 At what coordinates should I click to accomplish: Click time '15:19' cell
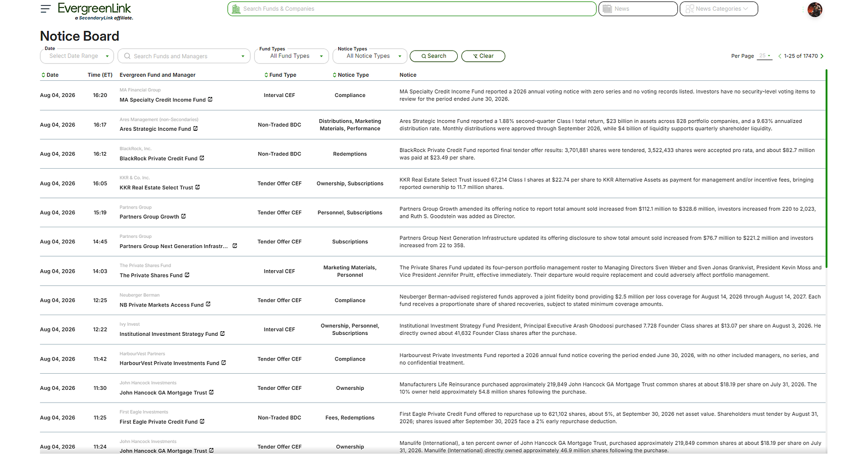pyautogui.click(x=100, y=213)
